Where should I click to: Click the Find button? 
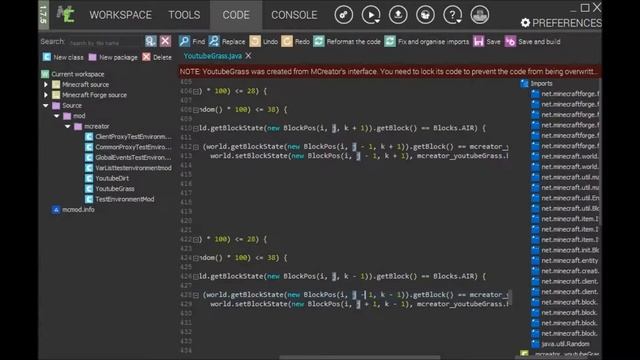192,41
